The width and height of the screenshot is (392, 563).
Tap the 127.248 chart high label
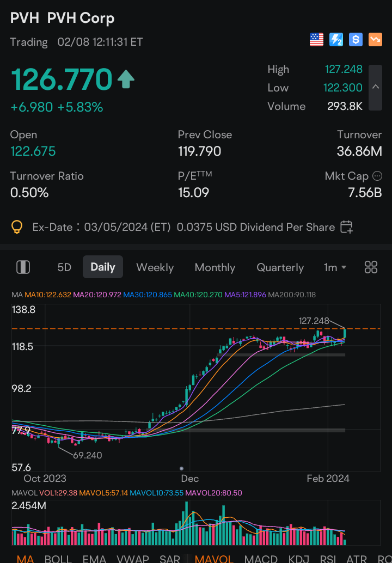click(314, 321)
